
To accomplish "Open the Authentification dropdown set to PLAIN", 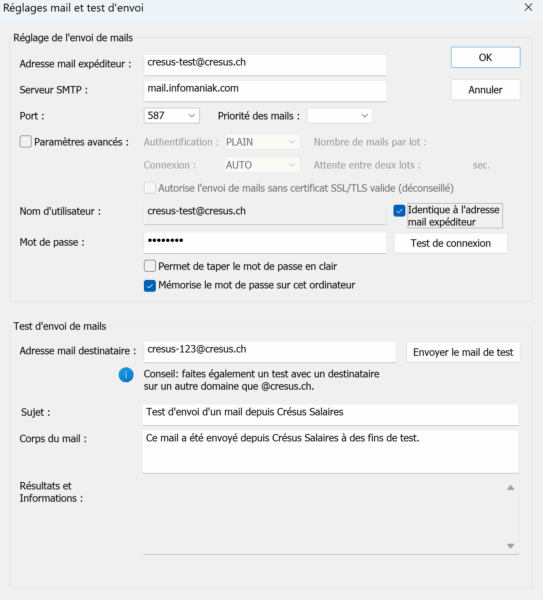I will pyautogui.click(x=262, y=142).
